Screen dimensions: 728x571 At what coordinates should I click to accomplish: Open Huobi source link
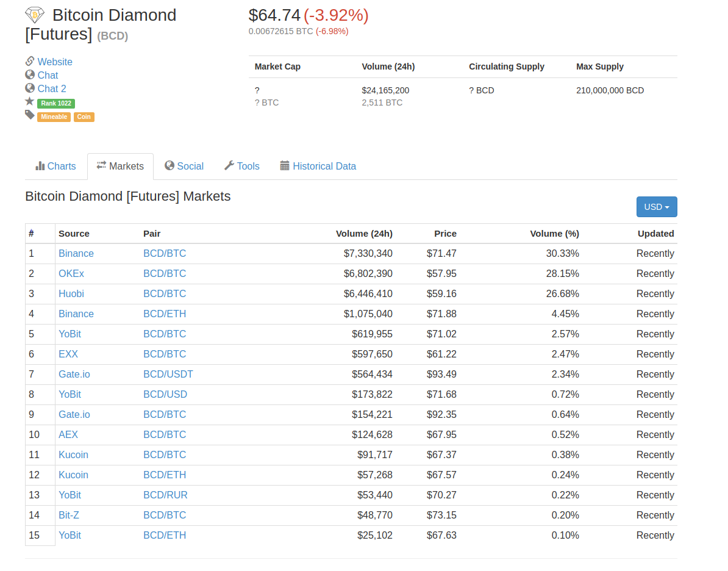[71, 293]
